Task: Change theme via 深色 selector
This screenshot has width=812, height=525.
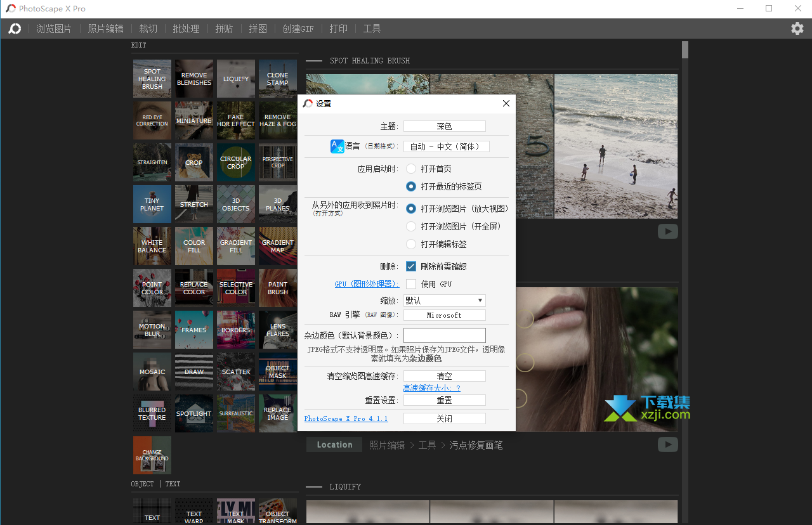Action: click(445, 126)
